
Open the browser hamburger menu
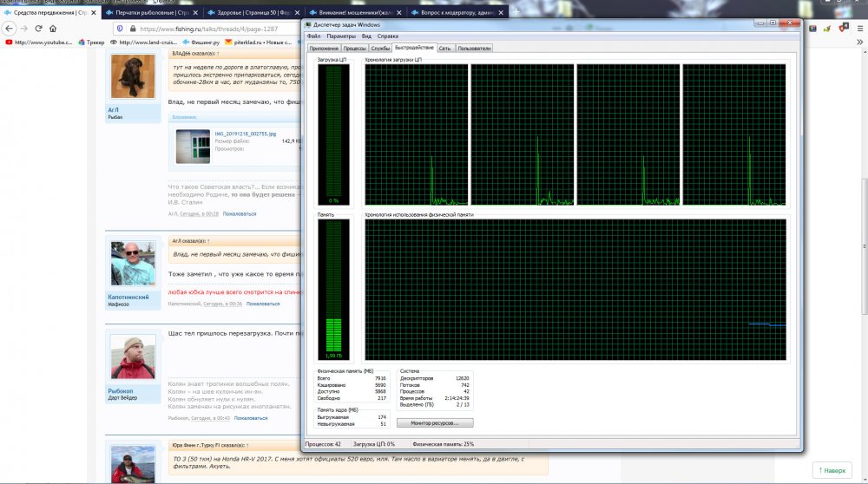pyautogui.click(x=860, y=29)
